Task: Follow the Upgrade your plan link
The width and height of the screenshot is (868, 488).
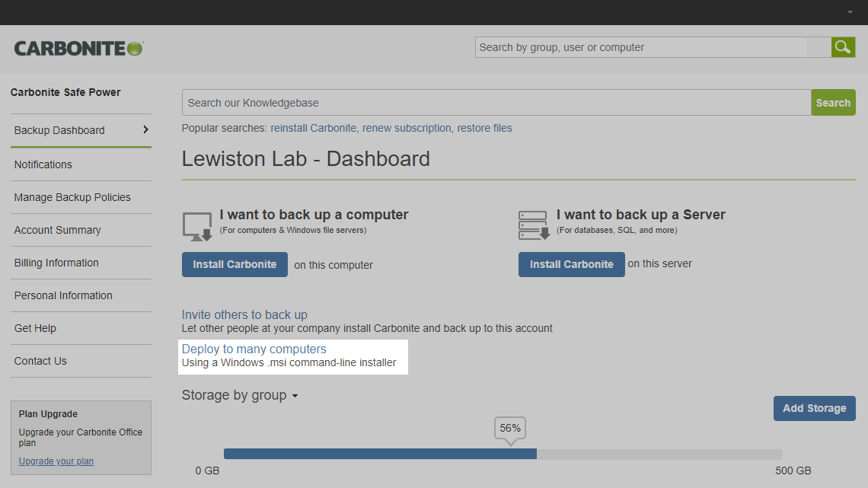Action: click(56, 461)
